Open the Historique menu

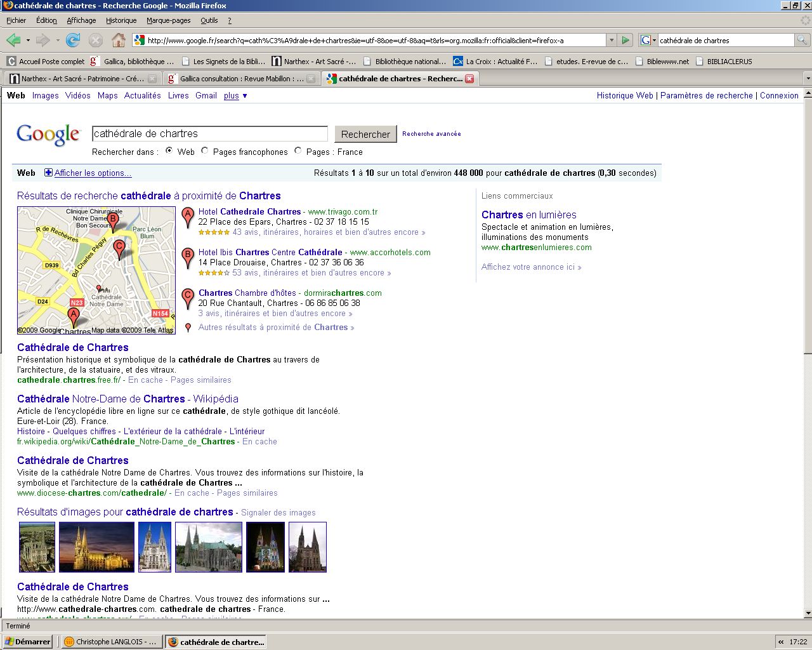(x=121, y=20)
